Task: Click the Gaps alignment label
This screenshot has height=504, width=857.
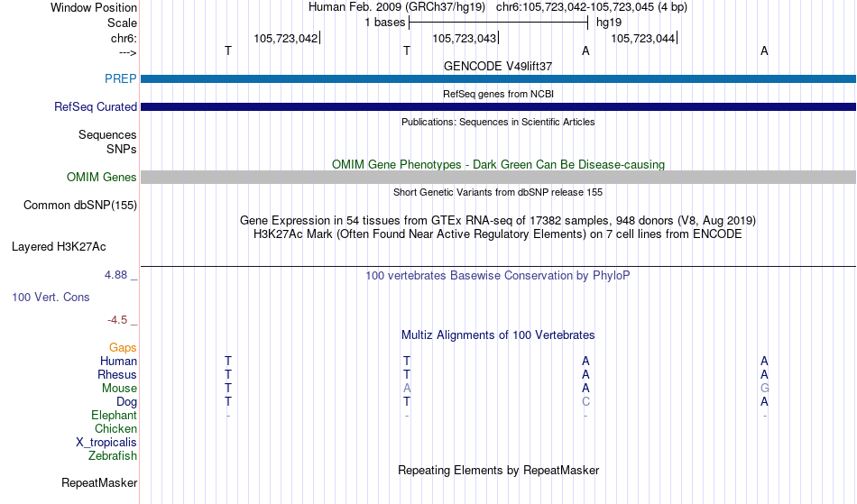Action: (123, 347)
